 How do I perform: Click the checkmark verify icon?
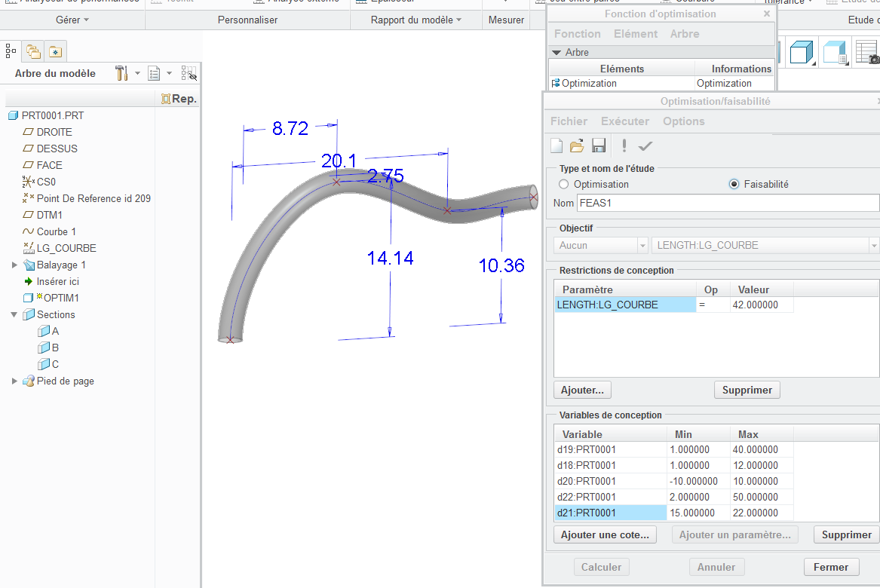pos(645,145)
